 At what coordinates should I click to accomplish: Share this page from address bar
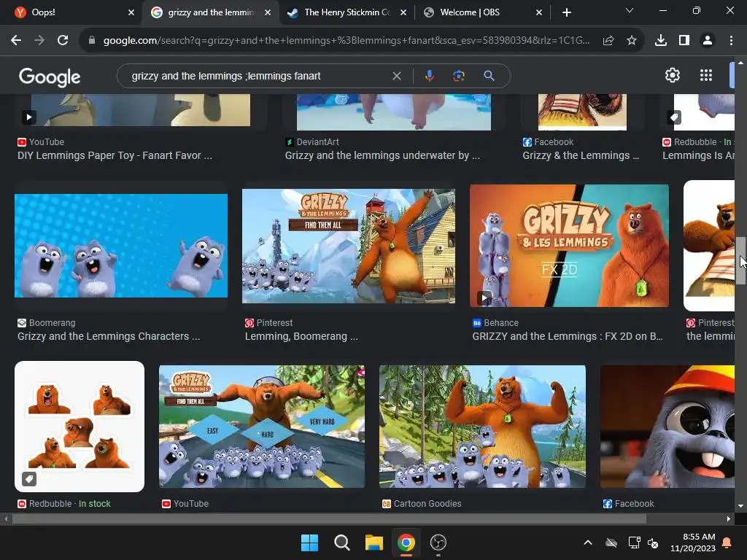(608, 41)
